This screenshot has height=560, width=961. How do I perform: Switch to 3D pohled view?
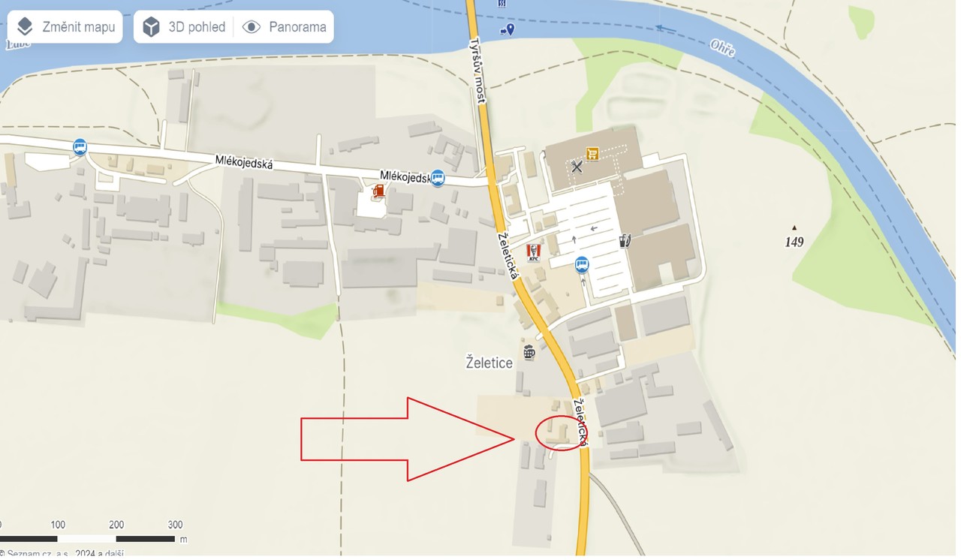184,27
